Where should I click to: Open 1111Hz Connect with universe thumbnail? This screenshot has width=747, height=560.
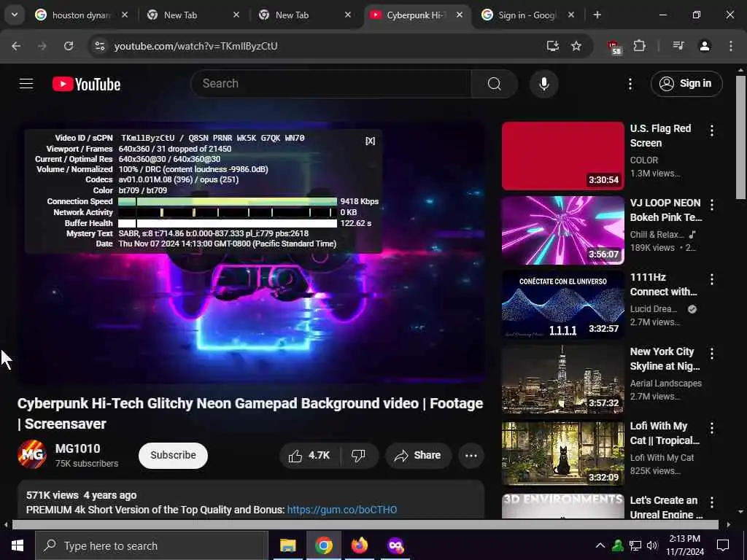tap(562, 305)
